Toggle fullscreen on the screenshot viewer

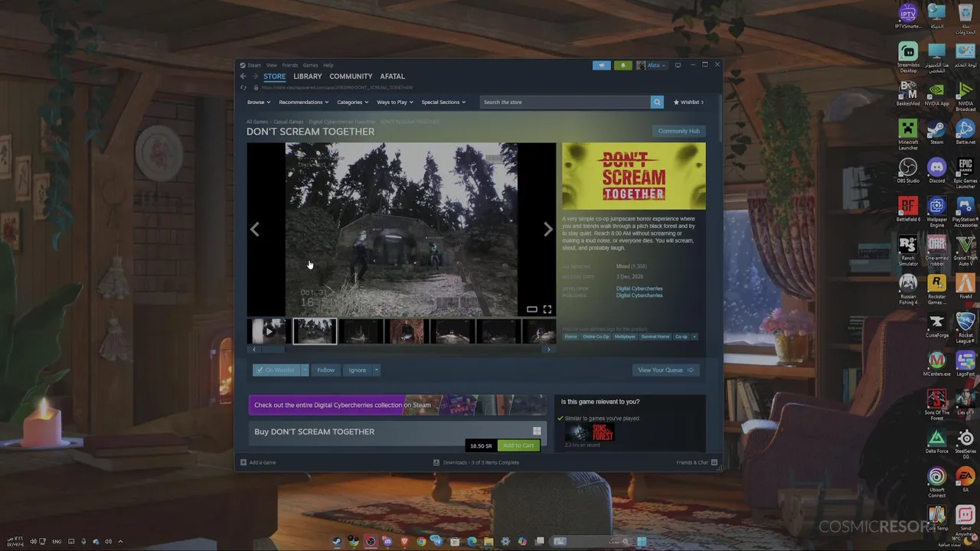547,309
